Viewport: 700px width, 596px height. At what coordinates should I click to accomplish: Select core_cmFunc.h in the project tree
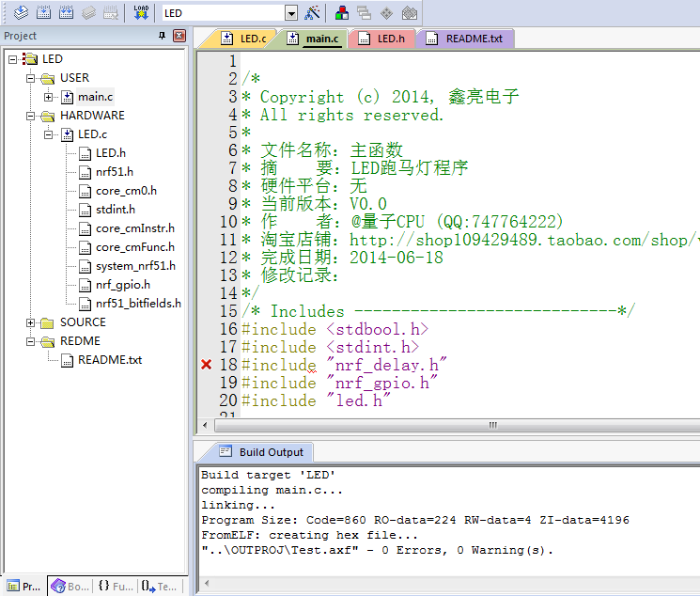click(134, 247)
